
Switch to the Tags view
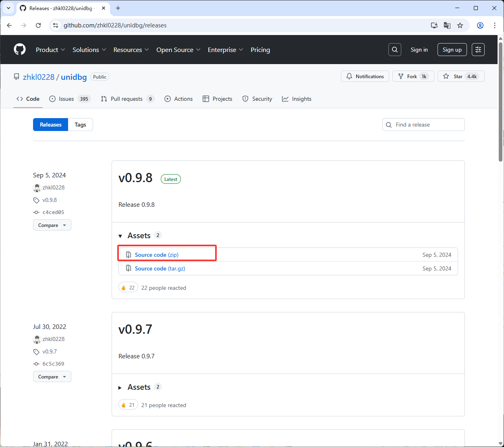coord(81,125)
